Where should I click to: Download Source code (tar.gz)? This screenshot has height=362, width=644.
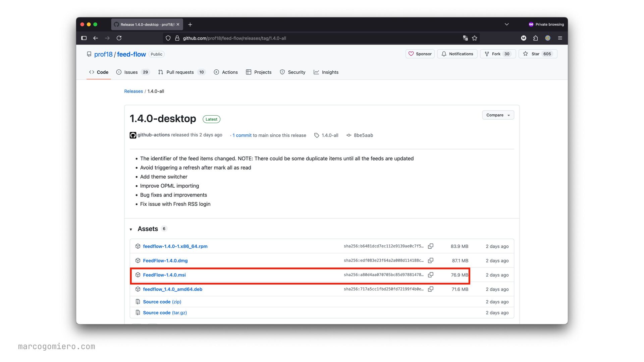point(165,313)
